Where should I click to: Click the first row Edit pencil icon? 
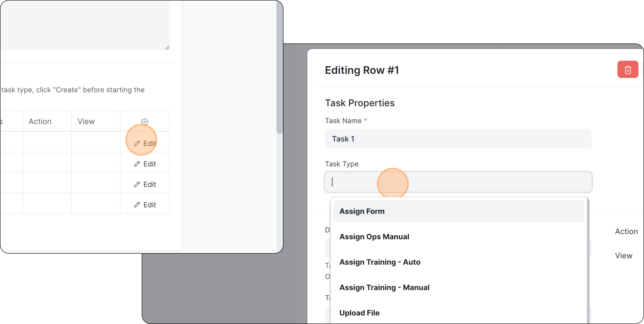tap(137, 143)
